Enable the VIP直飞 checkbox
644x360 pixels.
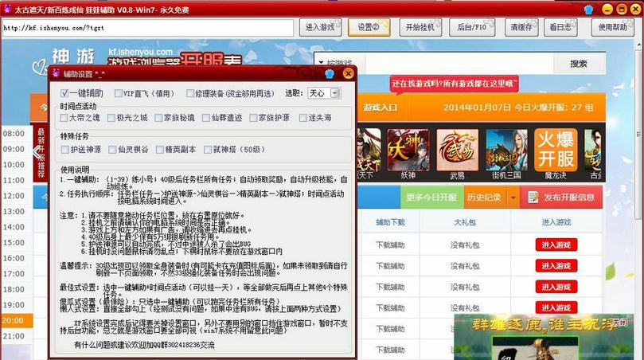(119, 93)
